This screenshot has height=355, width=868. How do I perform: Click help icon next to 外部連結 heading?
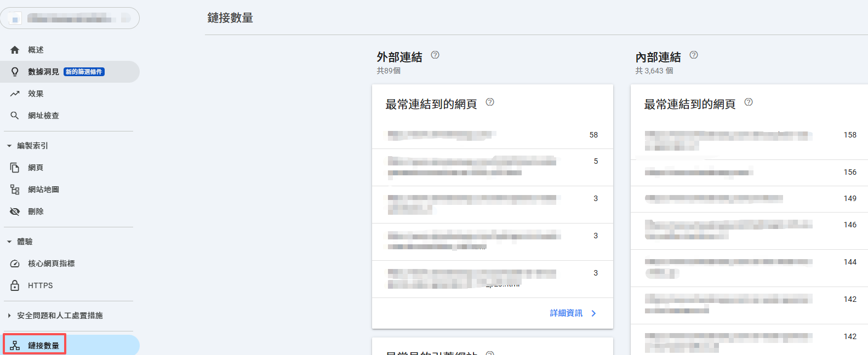point(435,55)
